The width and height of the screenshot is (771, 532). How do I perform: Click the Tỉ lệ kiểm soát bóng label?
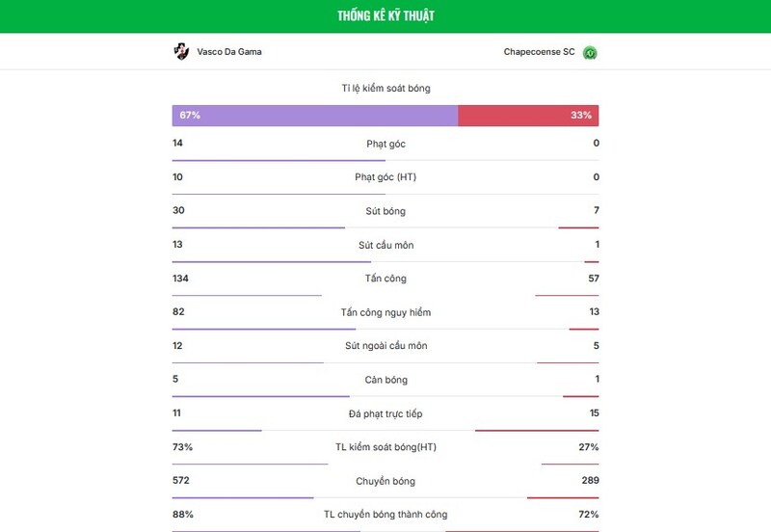point(385,88)
